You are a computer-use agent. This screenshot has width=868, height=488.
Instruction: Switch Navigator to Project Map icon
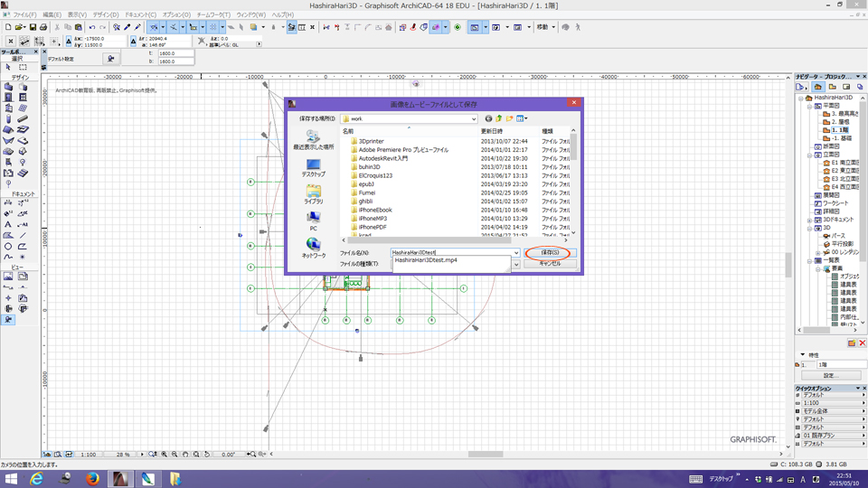pos(817,87)
